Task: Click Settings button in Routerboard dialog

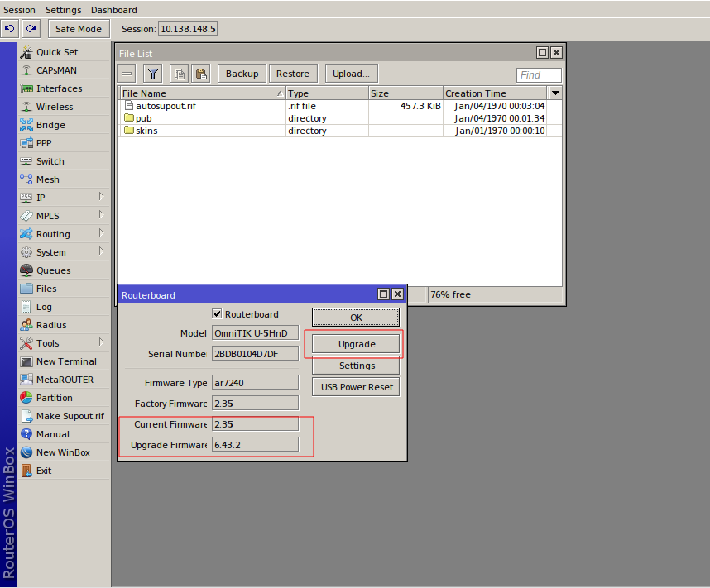Action: coord(356,366)
